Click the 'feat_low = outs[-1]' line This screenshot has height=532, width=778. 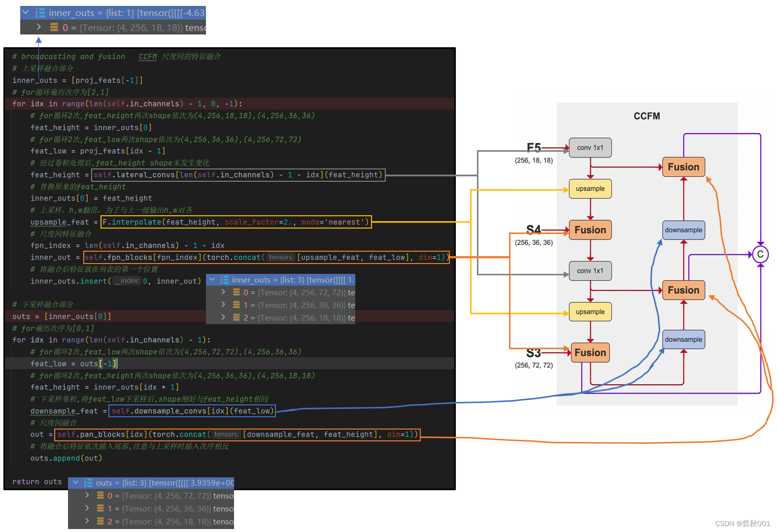(74, 364)
